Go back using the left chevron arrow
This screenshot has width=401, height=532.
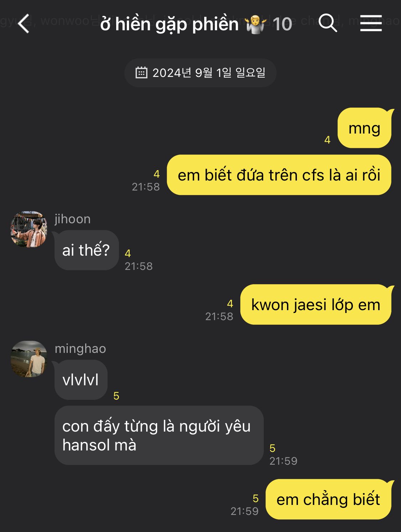coord(24,24)
